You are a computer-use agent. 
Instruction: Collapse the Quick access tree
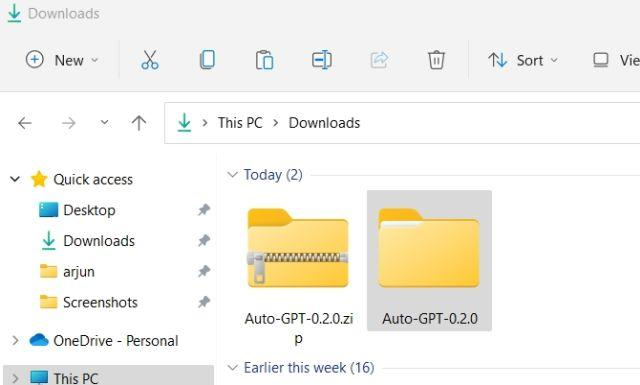15,179
